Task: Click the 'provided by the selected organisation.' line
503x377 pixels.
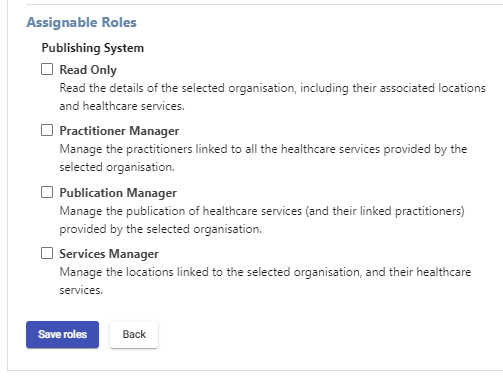Action: point(160,229)
